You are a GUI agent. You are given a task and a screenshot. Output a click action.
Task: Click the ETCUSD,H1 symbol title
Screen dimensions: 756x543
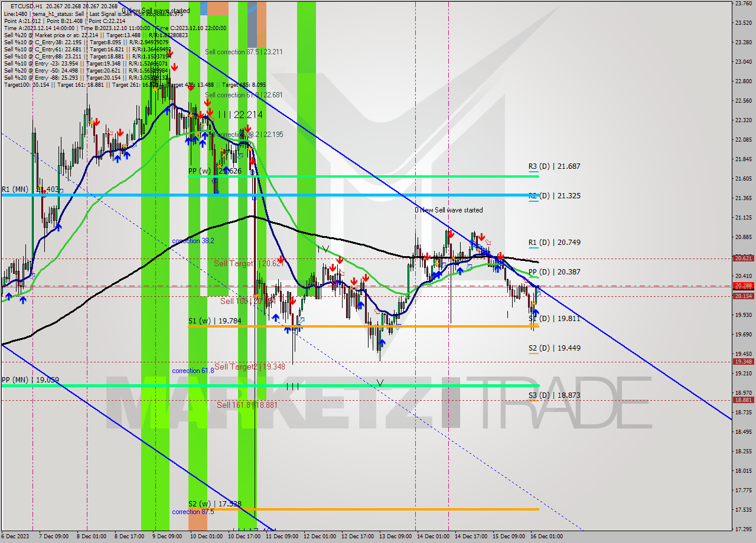(27, 6)
